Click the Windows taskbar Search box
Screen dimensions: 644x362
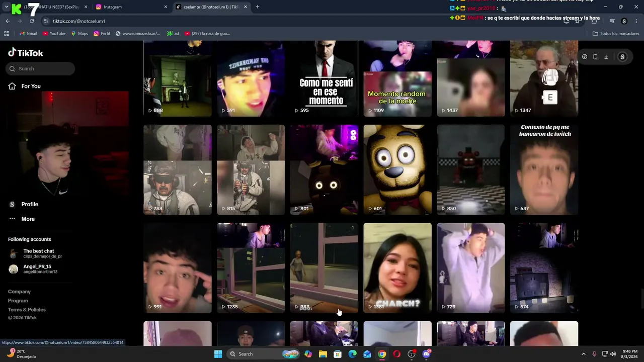(263, 354)
